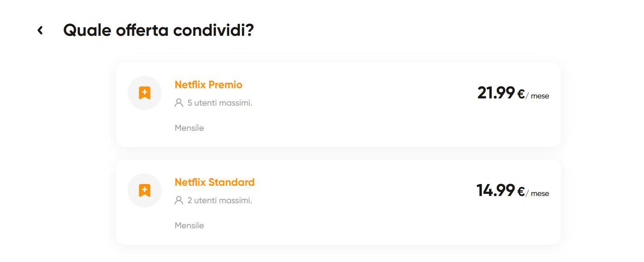Click the Mensile label under Netflix Premio

[189, 128]
